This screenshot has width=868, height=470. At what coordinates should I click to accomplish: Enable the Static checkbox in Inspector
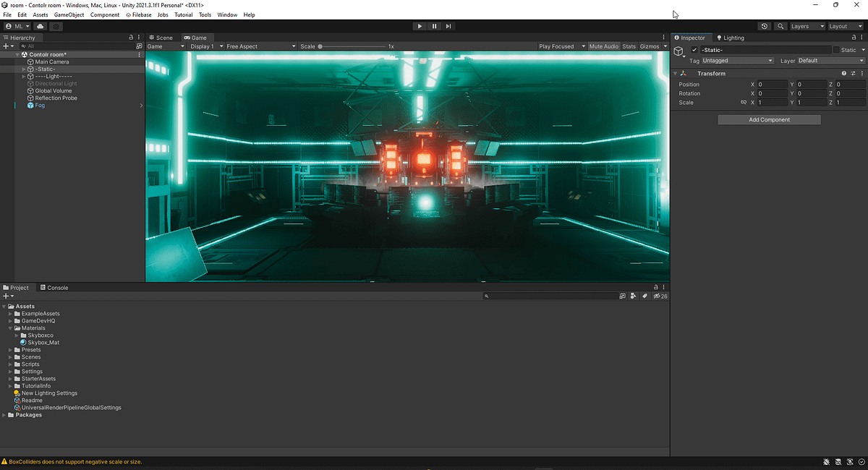(x=836, y=50)
